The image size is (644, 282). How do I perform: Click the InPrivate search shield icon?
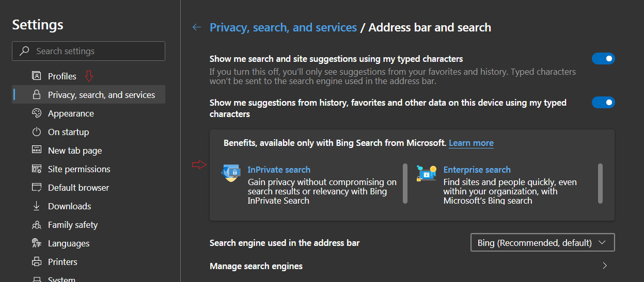230,173
